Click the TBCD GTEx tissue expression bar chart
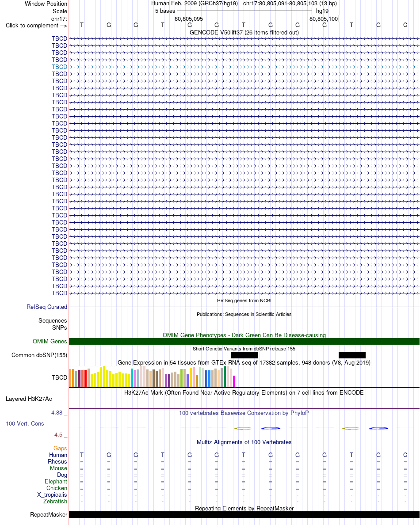 pos(153,377)
